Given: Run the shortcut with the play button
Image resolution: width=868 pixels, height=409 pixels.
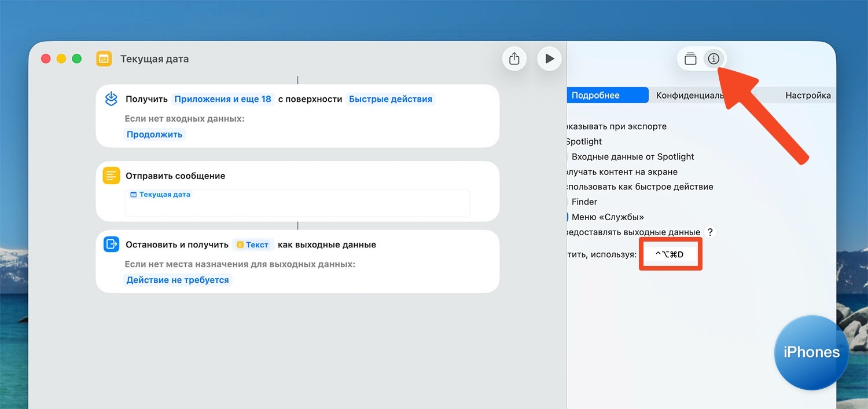Looking at the screenshot, I should pyautogui.click(x=549, y=59).
